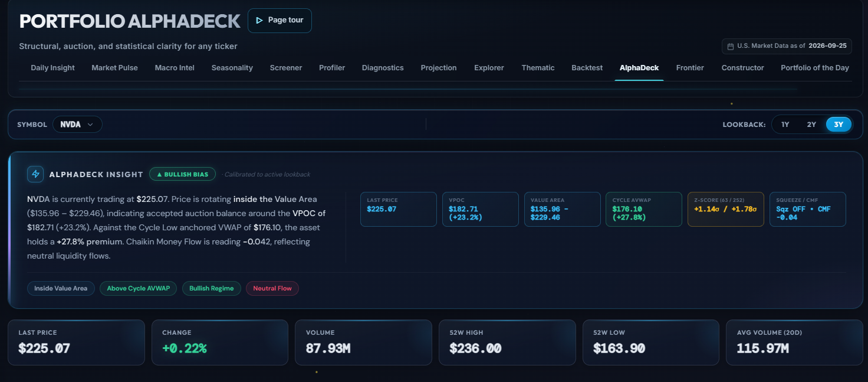This screenshot has width=868, height=382.
Task: Click the Volume 87.93M card
Action: click(363, 342)
